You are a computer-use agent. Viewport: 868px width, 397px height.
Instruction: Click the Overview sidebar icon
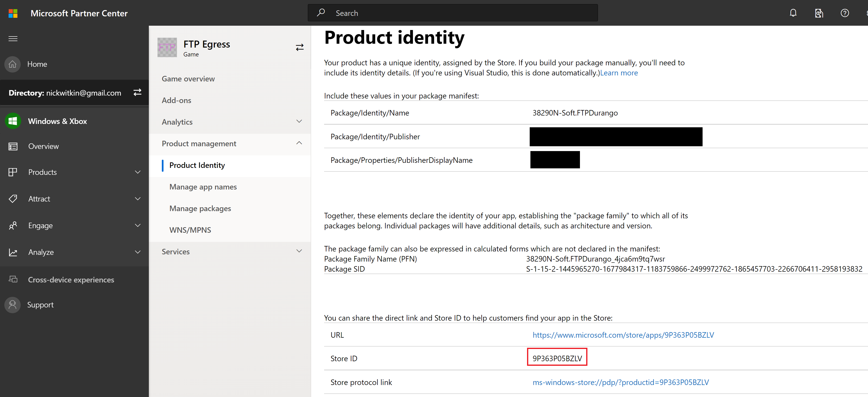point(13,146)
